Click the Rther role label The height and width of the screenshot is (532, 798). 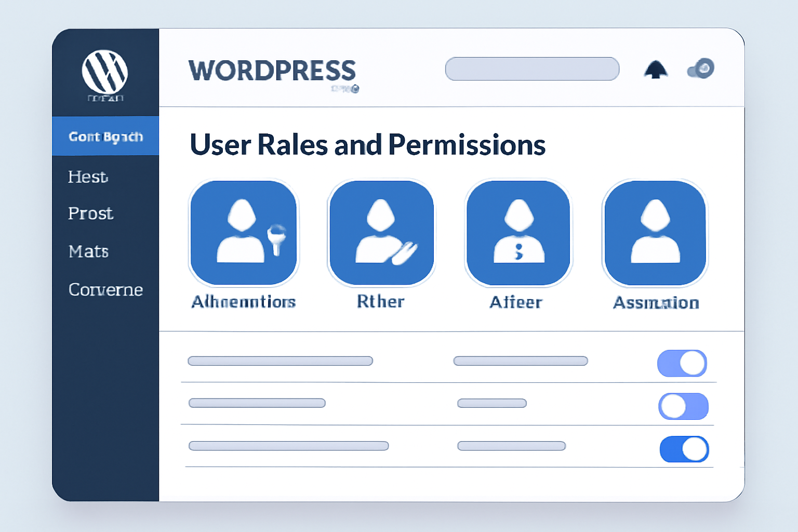click(x=381, y=301)
